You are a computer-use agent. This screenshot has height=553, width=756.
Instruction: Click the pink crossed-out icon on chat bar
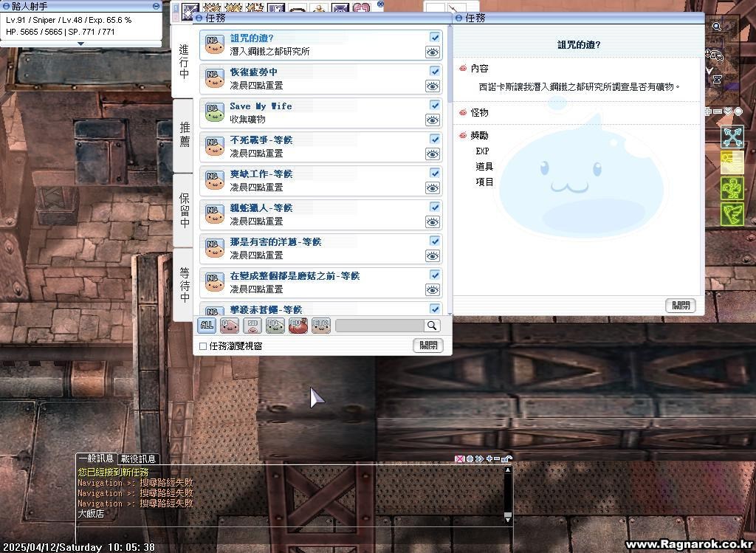(459, 458)
